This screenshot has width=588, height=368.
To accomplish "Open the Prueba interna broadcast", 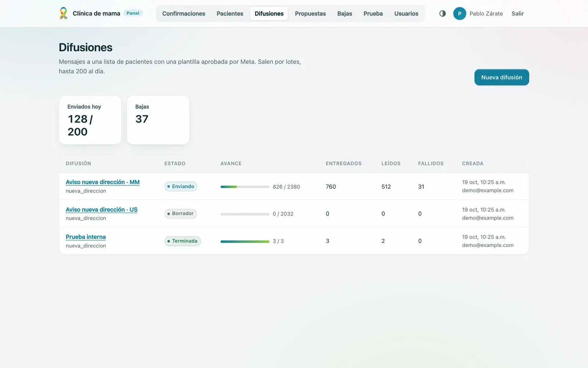I will click(x=86, y=237).
